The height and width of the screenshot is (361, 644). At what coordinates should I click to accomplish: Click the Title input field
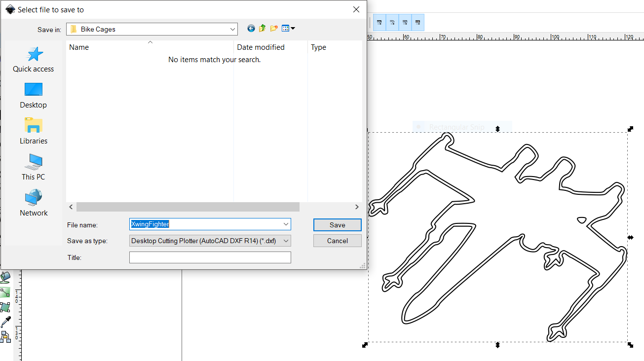point(210,257)
